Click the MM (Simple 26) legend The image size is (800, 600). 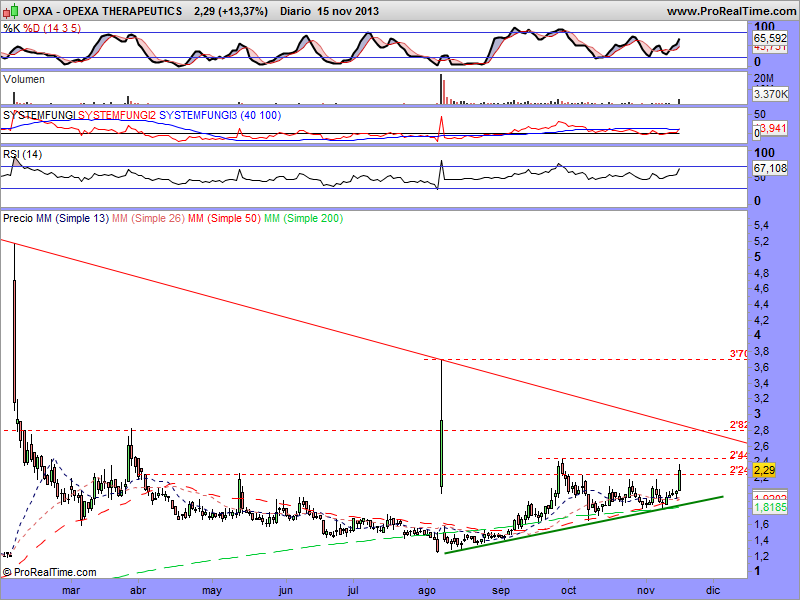(148, 218)
